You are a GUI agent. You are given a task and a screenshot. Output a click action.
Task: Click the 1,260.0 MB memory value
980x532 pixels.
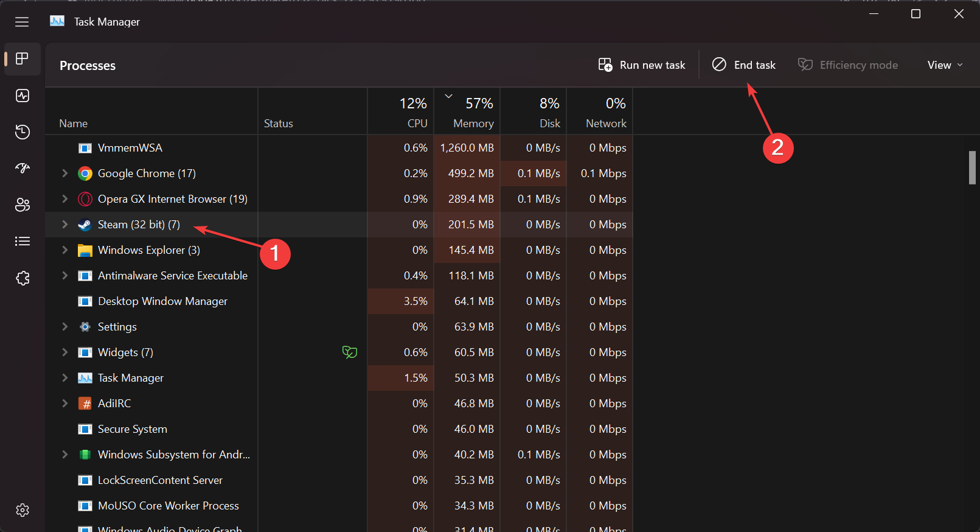tap(467, 148)
